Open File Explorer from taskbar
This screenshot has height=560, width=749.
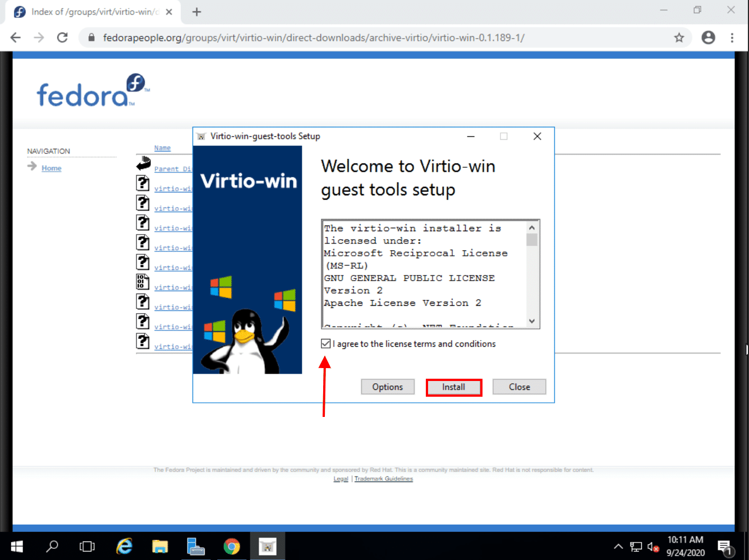click(x=160, y=546)
